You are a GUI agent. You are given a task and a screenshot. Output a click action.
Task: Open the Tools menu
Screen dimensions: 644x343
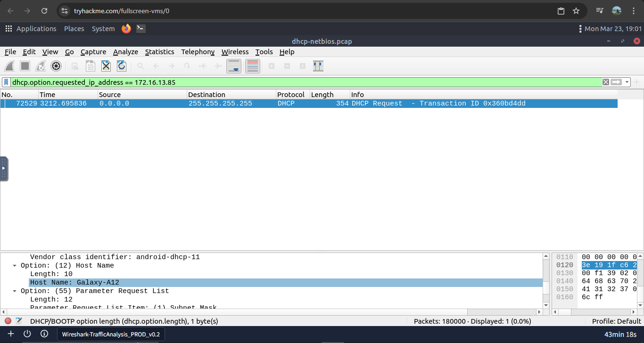click(264, 52)
